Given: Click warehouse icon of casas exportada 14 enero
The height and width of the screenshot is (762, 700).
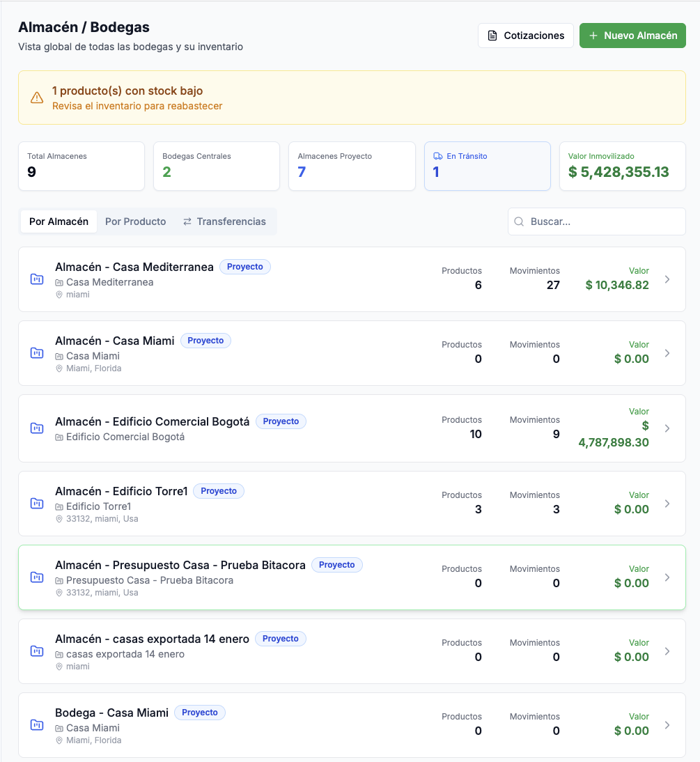Looking at the screenshot, I should pos(37,651).
